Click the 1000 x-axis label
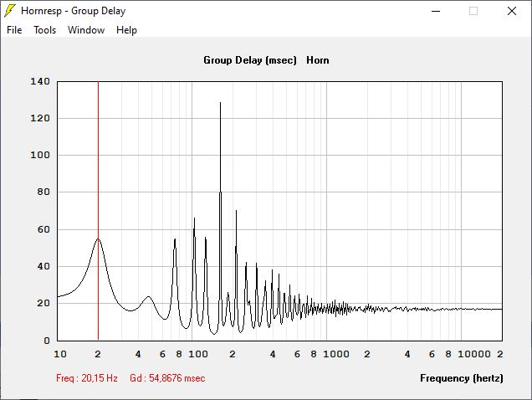532x400 pixels. point(336,354)
